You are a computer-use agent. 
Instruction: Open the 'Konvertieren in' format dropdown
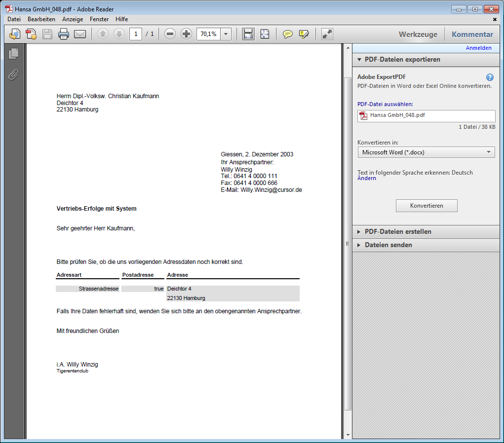click(x=426, y=152)
